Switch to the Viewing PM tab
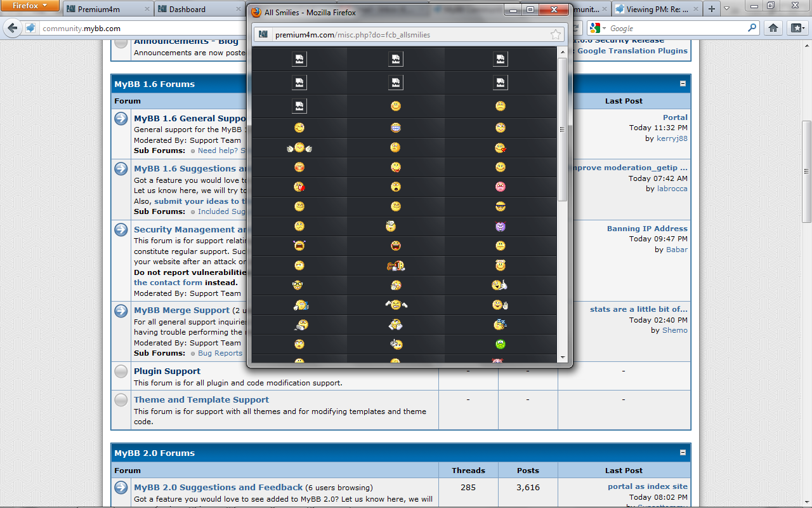 tap(658, 9)
